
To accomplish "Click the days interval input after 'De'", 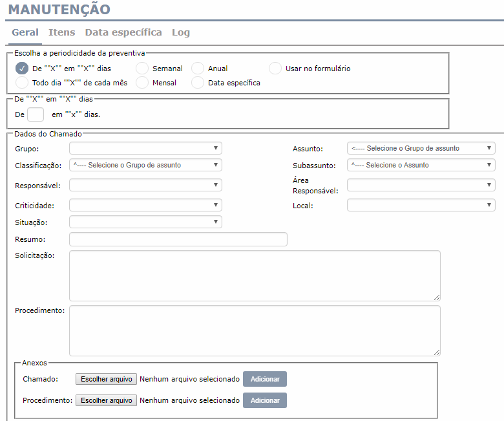I will point(36,114).
